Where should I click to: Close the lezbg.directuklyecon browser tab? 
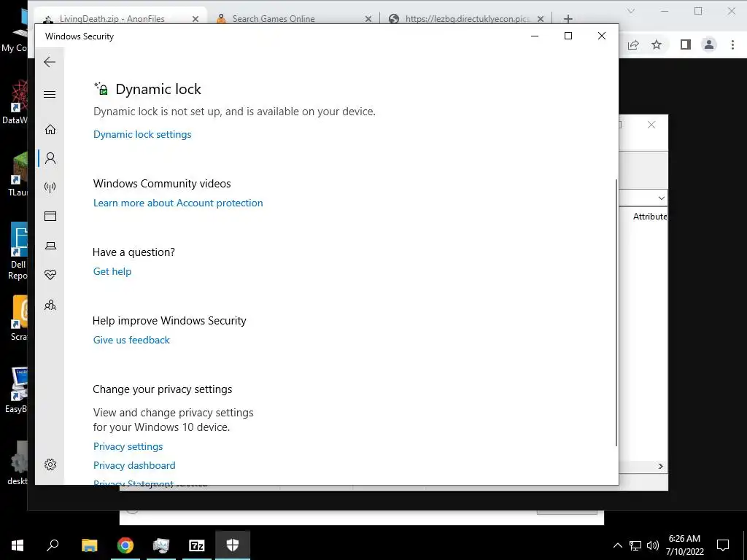point(541,19)
